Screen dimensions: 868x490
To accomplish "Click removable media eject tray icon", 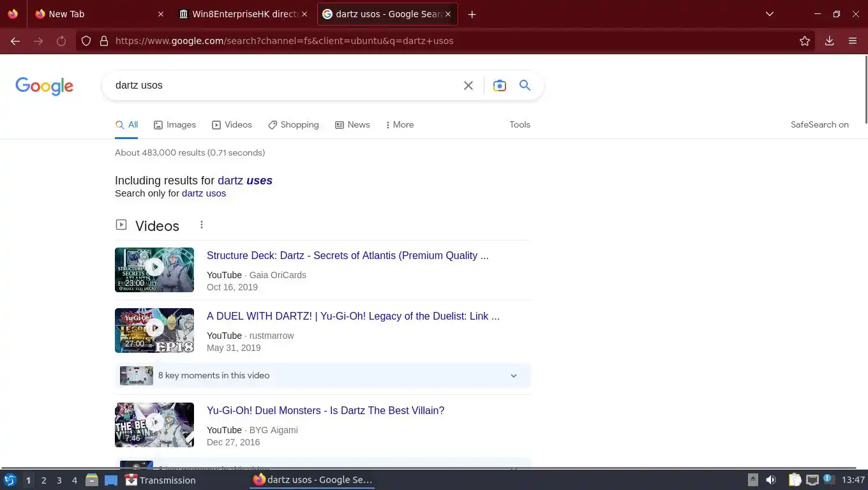I will 753,480.
